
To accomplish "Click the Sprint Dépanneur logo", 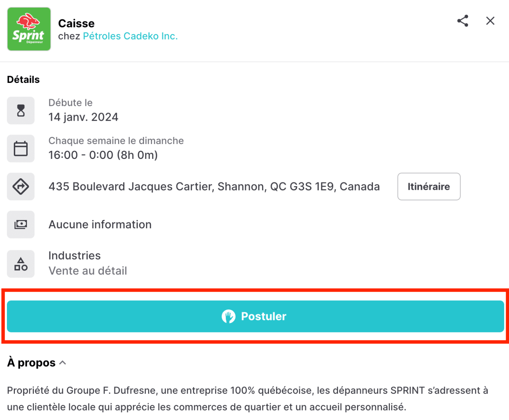I will point(29,29).
